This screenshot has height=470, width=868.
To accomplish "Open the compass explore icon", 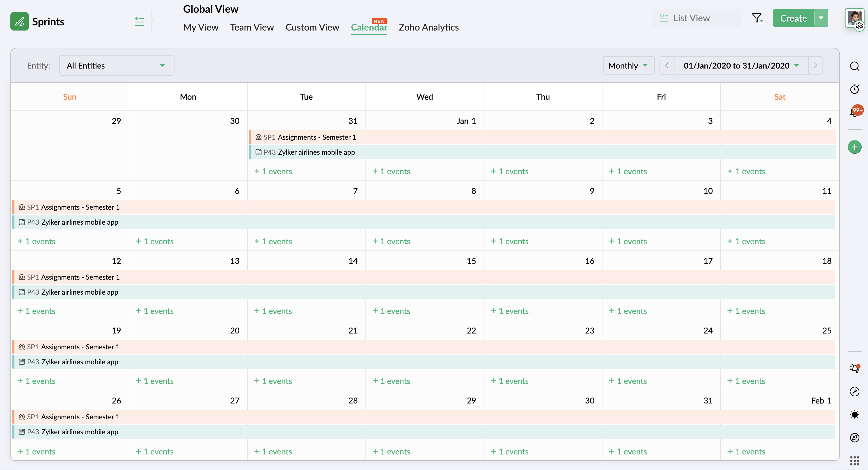I will click(x=854, y=438).
